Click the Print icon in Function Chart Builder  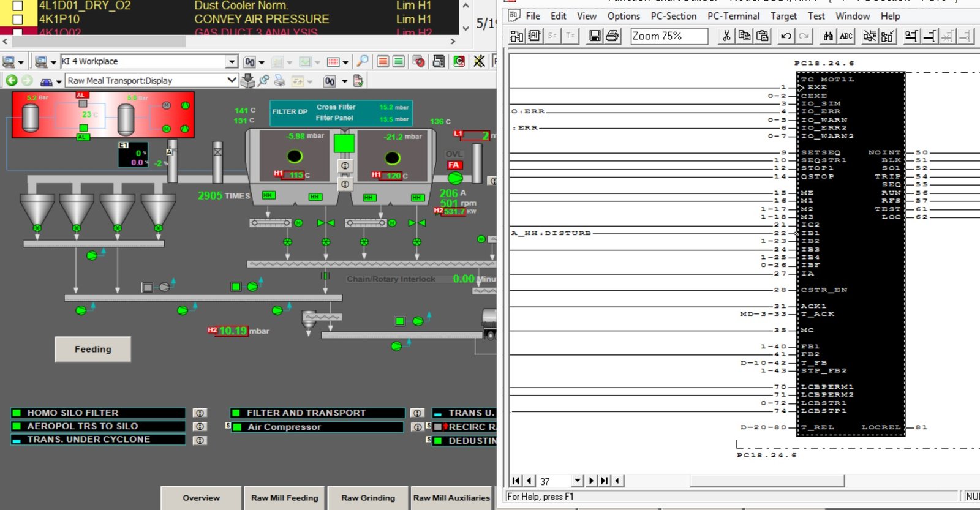point(612,36)
